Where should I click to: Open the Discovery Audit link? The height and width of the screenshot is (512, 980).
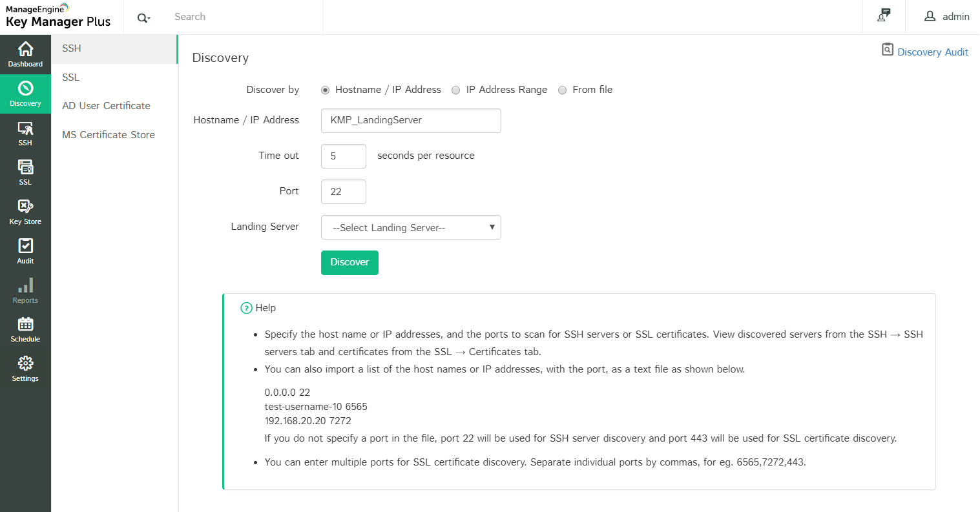click(932, 52)
